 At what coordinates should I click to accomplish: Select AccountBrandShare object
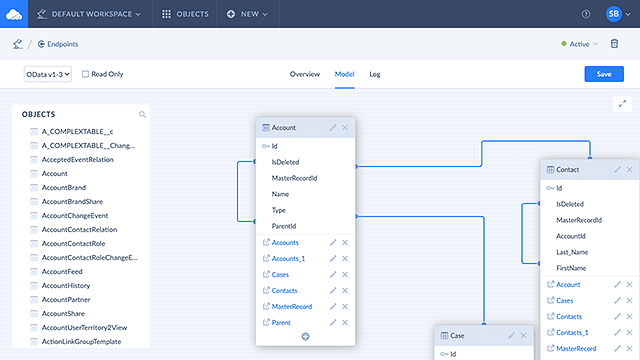[72, 202]
